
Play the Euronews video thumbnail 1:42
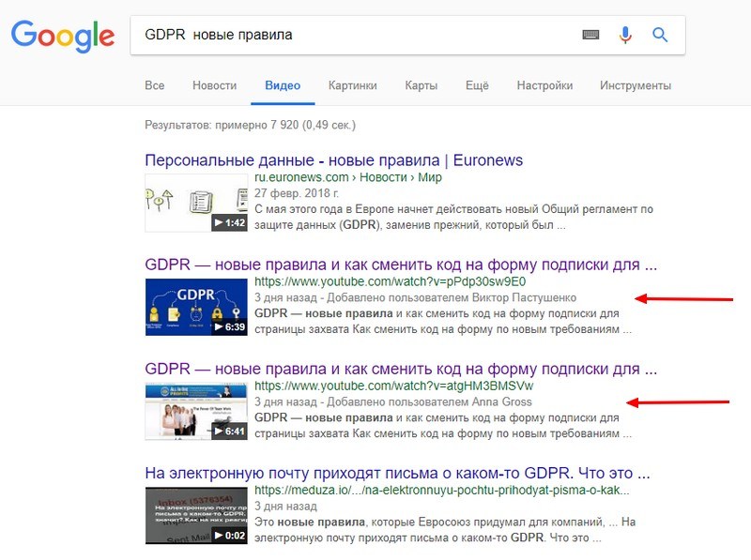tap(196, 203)
